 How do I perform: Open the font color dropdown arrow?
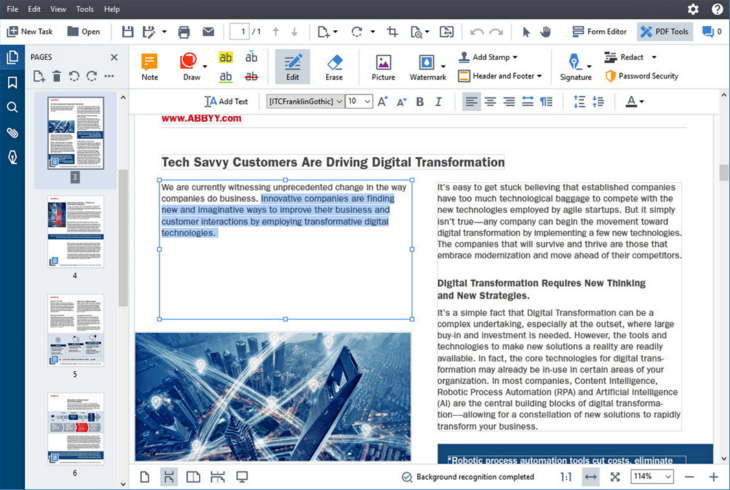tap(642, 102)
